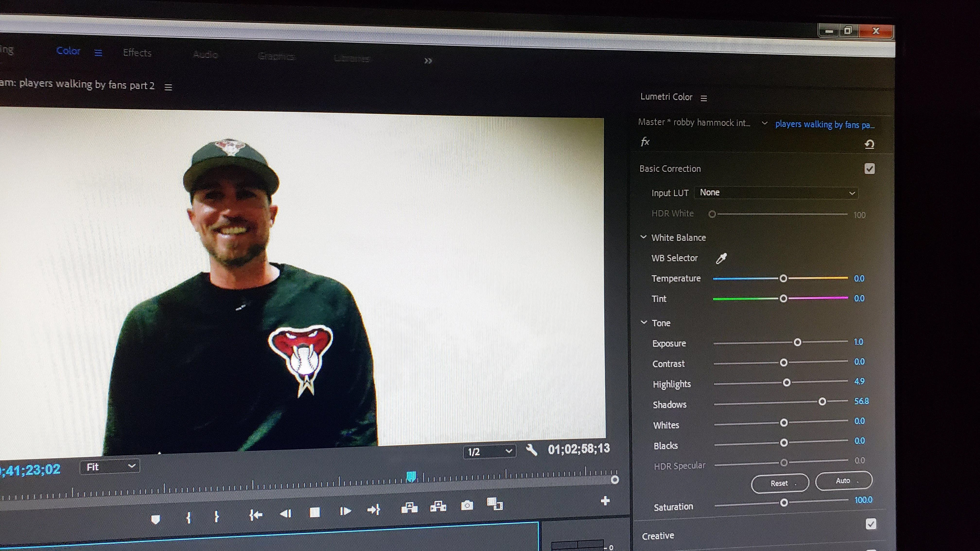Switch to the Effects workspace tab
Image resolution: width=980 pixels, height=551 pixels.
[x=137, y=53]
